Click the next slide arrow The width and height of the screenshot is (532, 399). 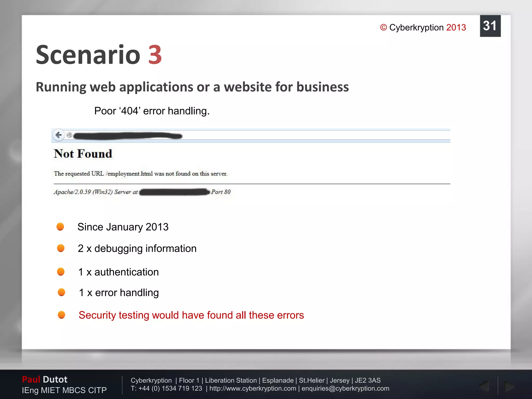[x=509, y=386]
